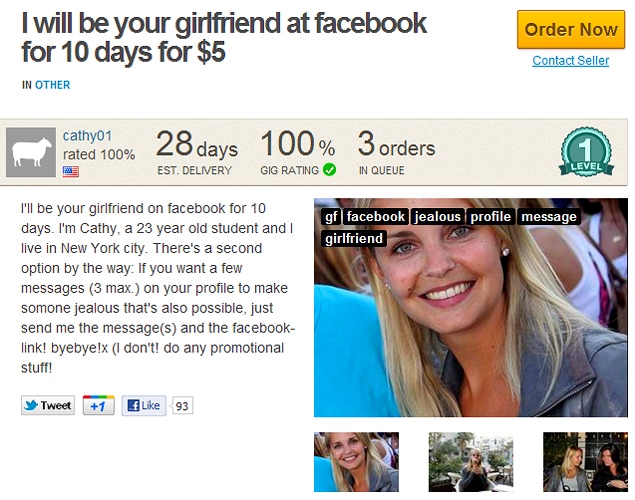635x500 pixels.
Task: Click the sheep avatar icon
Action: tap(31, 152)
